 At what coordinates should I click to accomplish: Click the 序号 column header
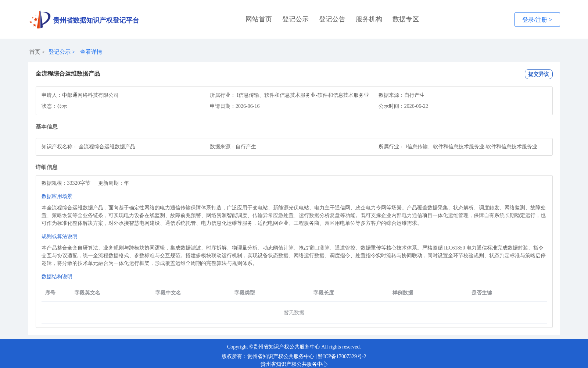[x=50, y=293]
